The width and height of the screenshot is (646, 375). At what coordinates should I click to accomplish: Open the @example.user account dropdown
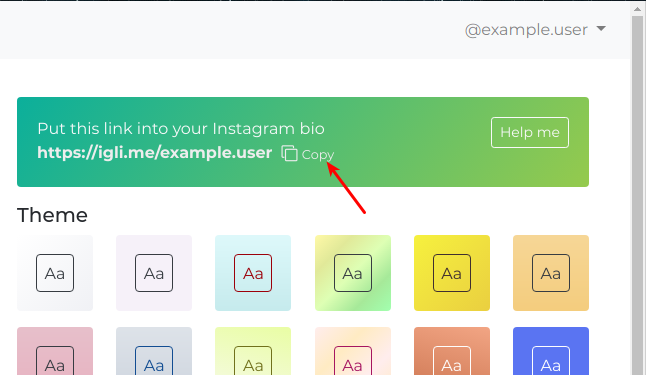535,30
